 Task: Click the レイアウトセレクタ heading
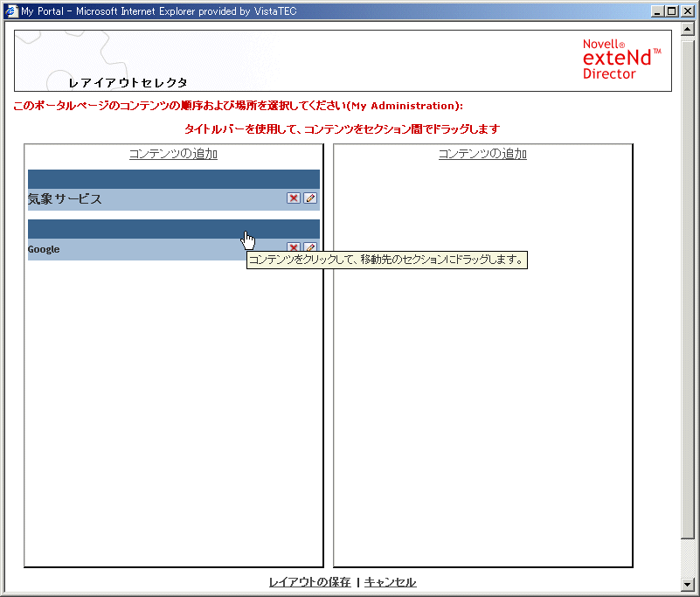click(x=128, y=83)
